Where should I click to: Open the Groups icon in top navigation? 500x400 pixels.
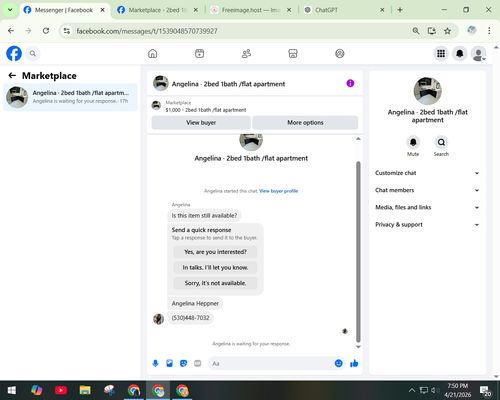pyautogui.click(x=340, y=53)
